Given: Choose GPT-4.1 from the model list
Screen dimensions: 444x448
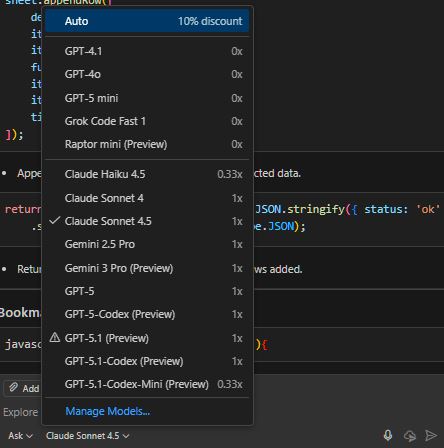Looking at the screenshot, I should [x=147, y=51].
